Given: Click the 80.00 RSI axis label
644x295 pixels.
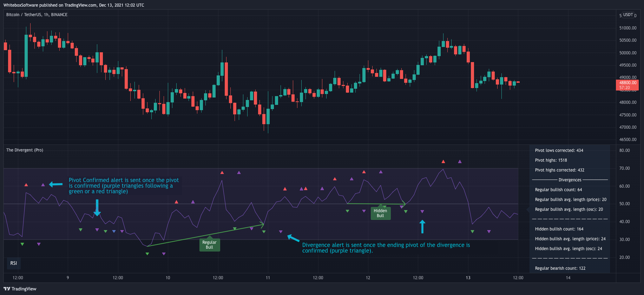Looking at the screenshot, I should point(624,150).
